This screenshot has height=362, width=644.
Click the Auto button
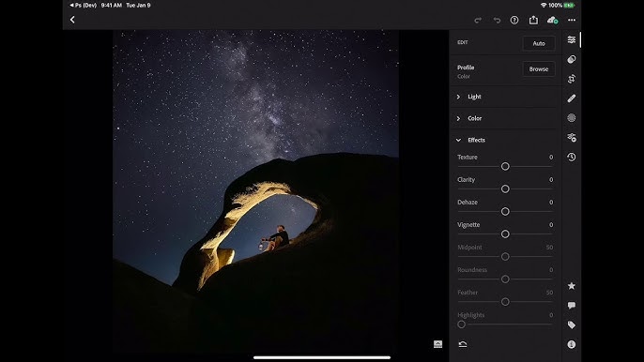pos(539,43)
